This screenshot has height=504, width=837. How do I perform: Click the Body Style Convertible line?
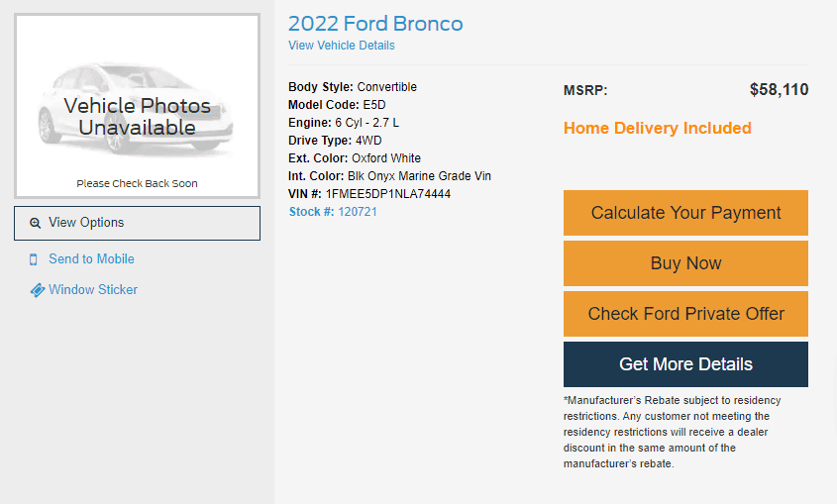click(353, 87)
